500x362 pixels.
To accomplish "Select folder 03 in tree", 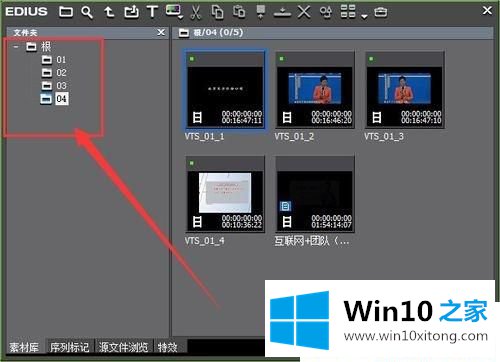I will click(x=61, y=86).
